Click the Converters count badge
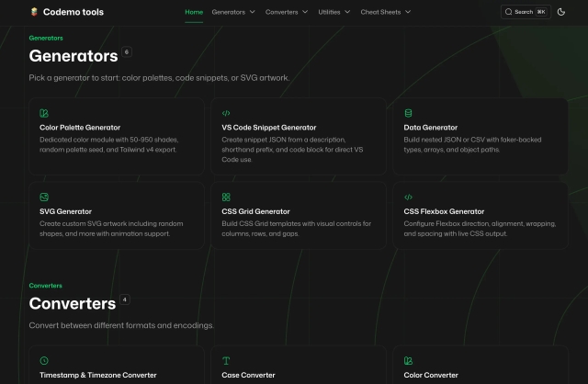 [125, 299]
